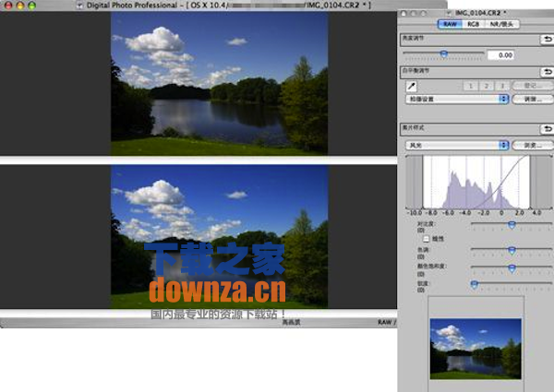Click the 高画质 status bar text
Viewport: 554px width, 392px height.
(x=292, y=322)
